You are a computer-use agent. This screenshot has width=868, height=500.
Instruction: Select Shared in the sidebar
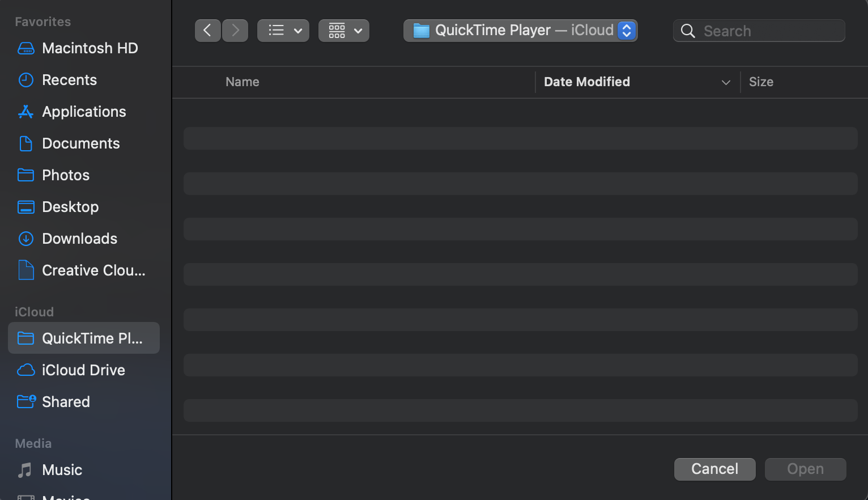[x=84, y=402]
